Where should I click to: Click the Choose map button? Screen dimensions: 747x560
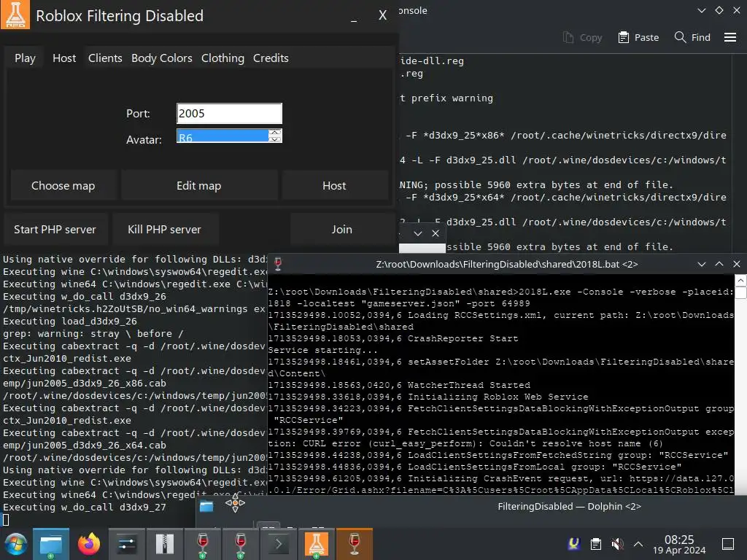(63, 186)
